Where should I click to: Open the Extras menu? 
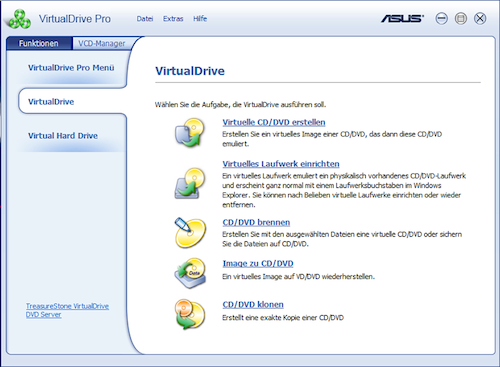coord(173,19)
